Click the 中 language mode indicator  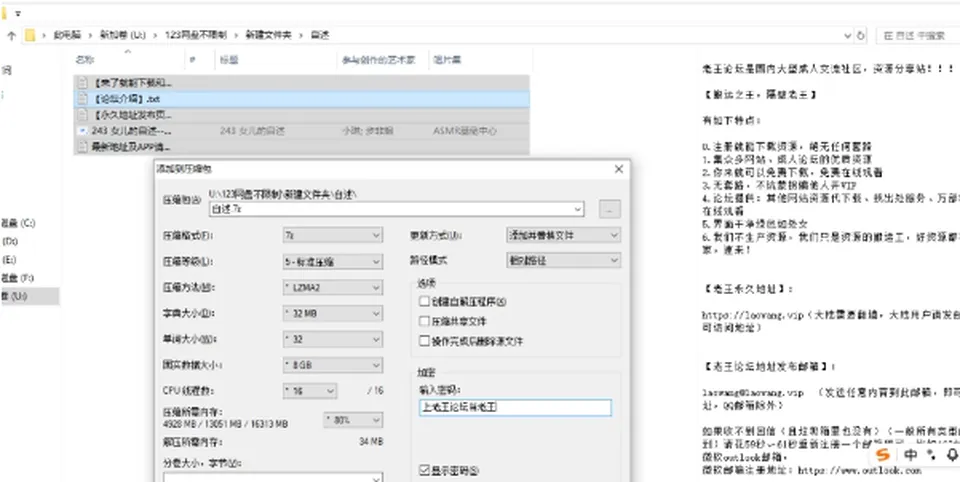click(x=910, y=455)
